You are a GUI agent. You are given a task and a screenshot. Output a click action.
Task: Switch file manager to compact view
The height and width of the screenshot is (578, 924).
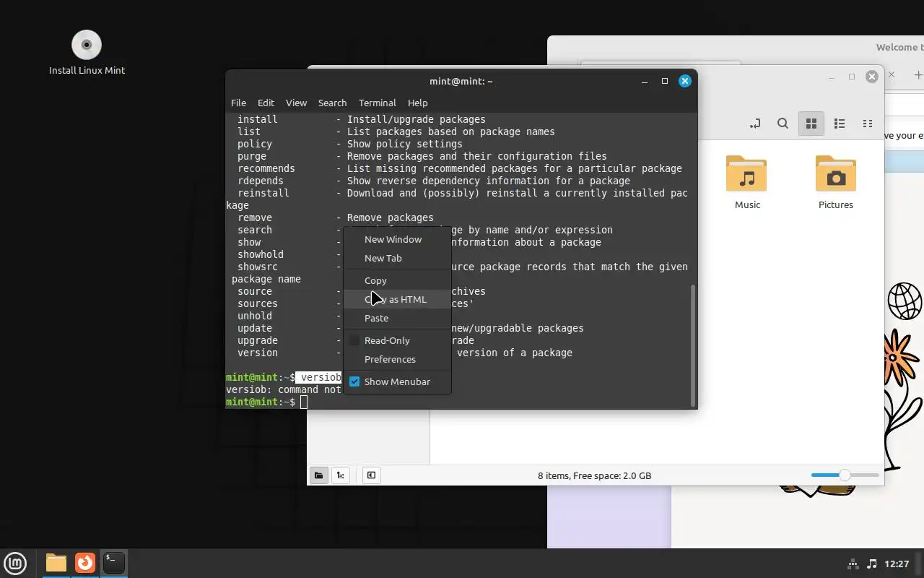[x=868, y=124]
